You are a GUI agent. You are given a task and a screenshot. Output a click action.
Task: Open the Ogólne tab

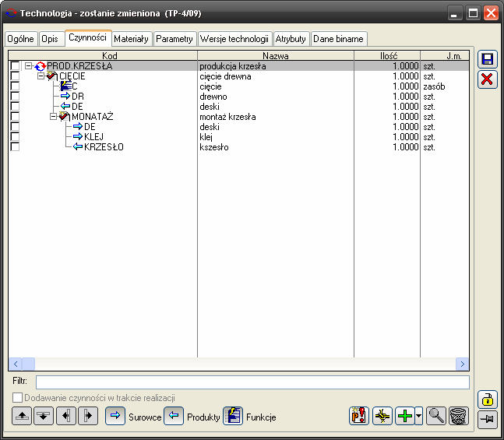[x=20, y=39]
